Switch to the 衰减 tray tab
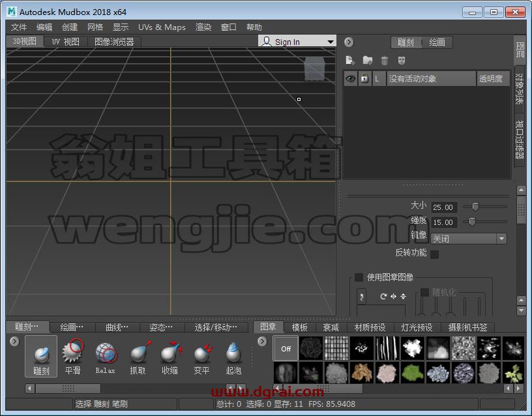The width and height of the screenshot is (532, 416). 331,327
